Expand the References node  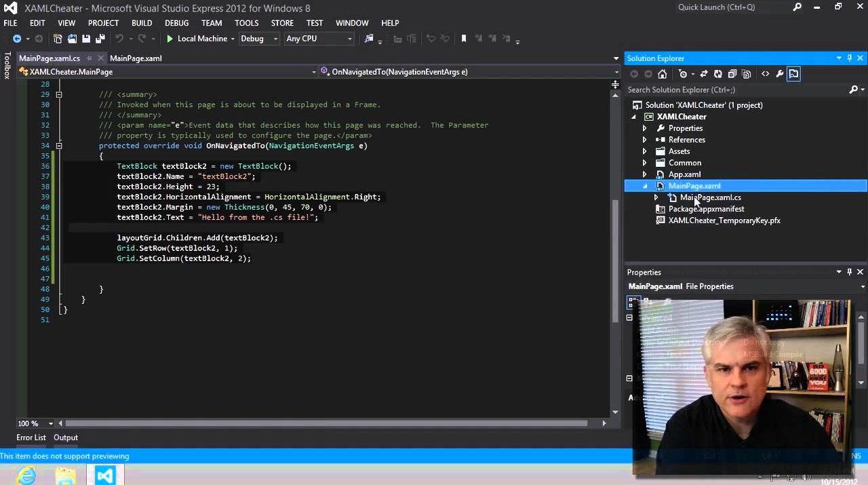pos(644,140)
